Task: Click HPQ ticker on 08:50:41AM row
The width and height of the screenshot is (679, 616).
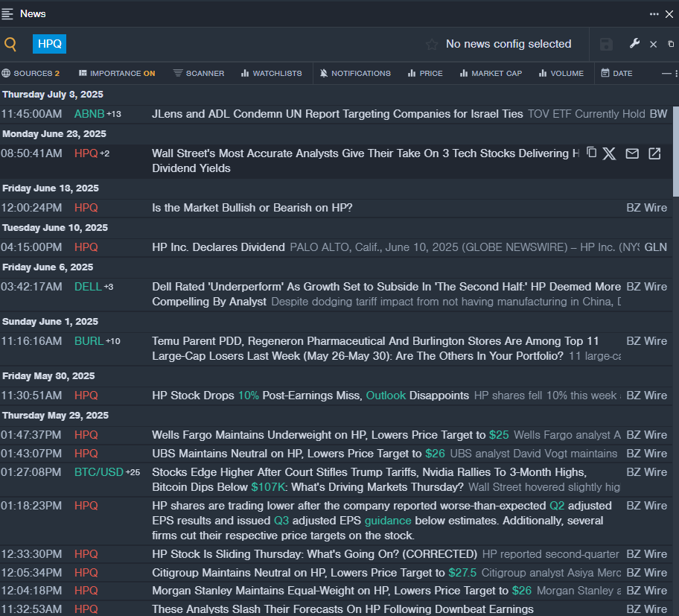Action: [86, 153]
